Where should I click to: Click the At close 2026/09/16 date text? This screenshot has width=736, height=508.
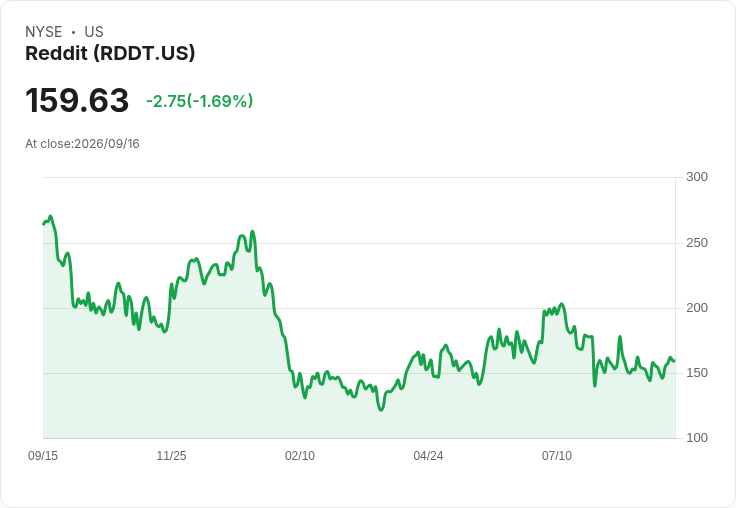click(x=82, y=144)
